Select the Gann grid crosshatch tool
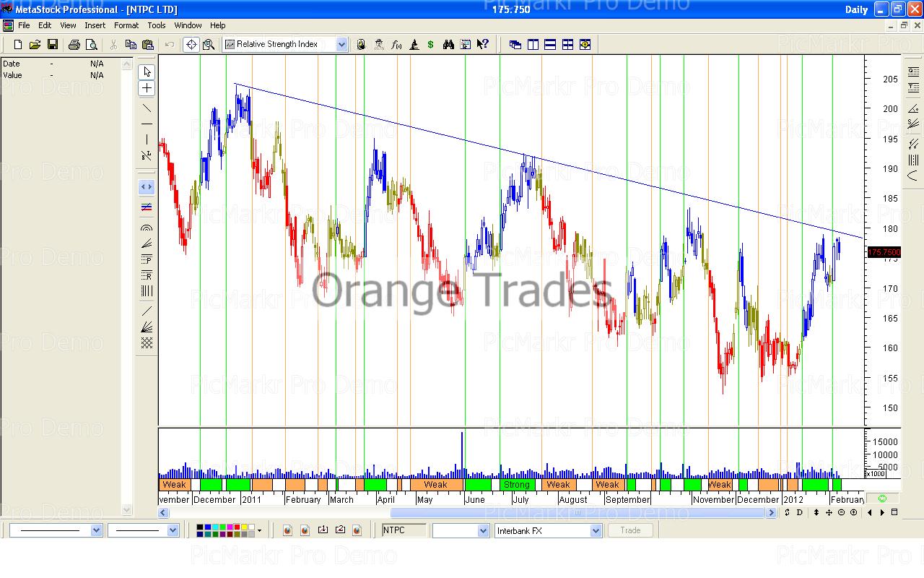The image size is (924, 578). (147, 343)
